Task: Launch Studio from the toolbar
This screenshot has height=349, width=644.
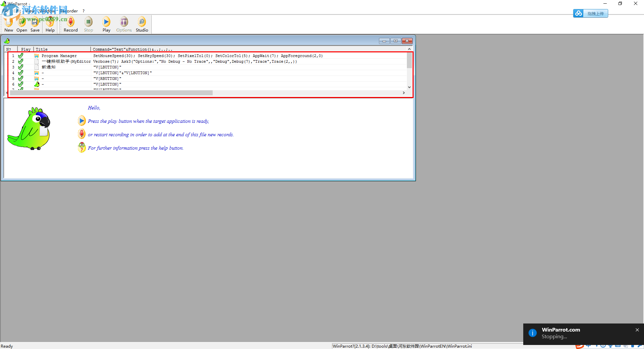Action: click(x=142, y=24)
